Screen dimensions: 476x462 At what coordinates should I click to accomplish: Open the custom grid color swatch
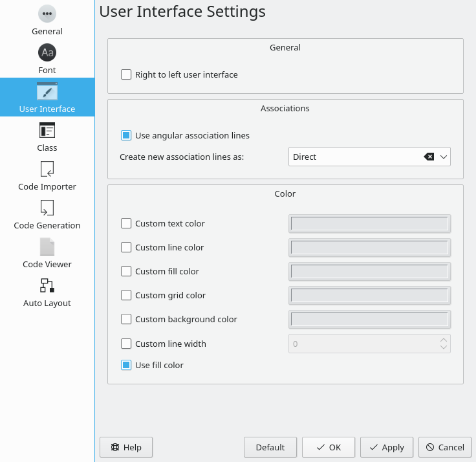369,295
